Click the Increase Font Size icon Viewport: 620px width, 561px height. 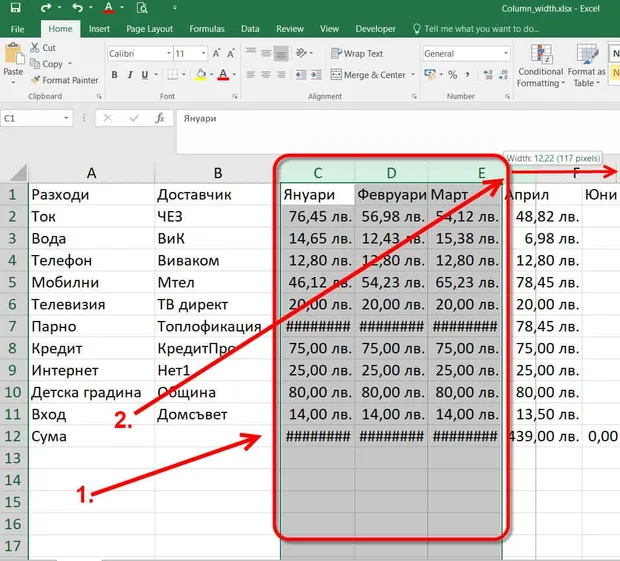pos(216,53)
